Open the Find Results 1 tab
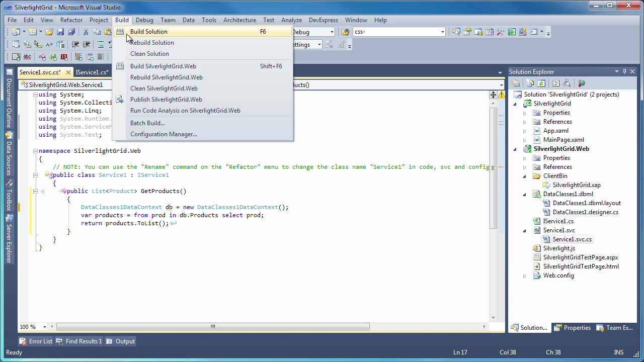 pos(78,341)
